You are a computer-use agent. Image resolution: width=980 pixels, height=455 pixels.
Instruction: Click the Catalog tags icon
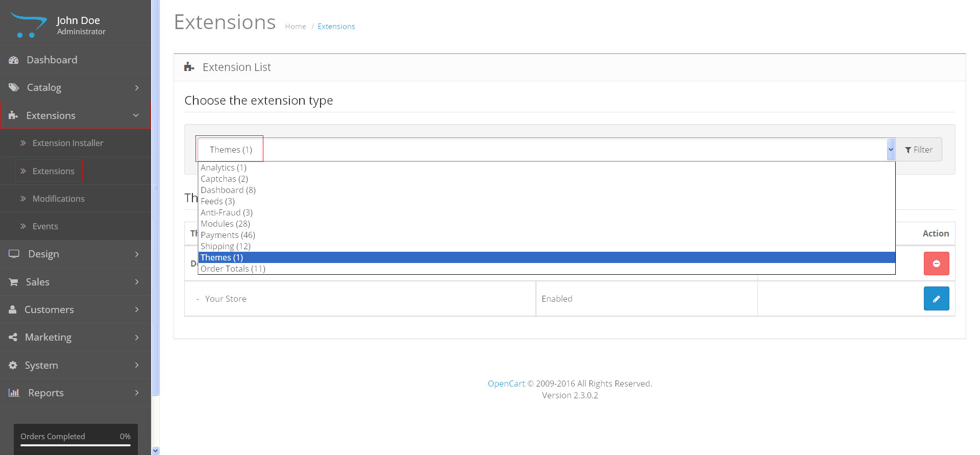[14, 88]
